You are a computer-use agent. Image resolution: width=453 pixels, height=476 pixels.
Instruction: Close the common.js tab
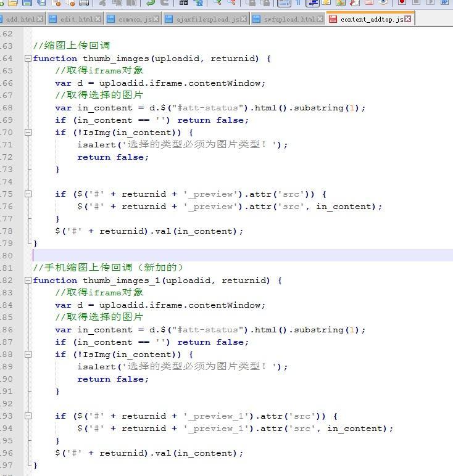pos(156,19)
